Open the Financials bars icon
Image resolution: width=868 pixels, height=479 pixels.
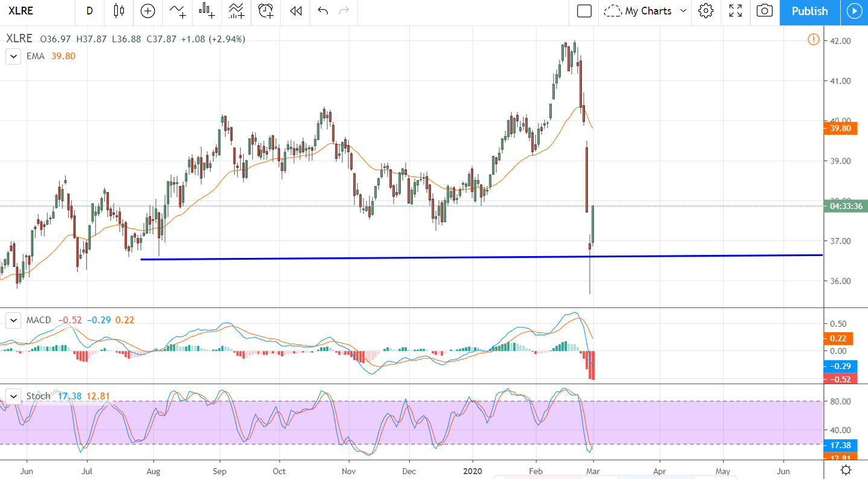206,11
